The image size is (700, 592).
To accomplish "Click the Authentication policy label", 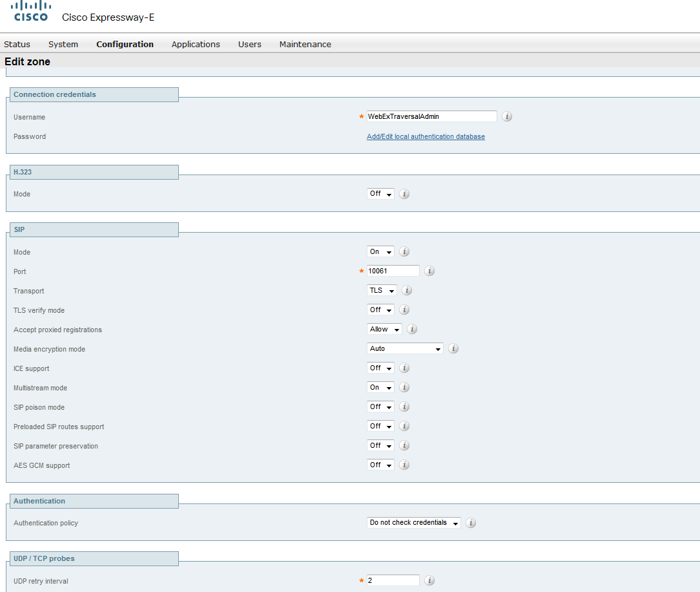I will tap(46, 523).
